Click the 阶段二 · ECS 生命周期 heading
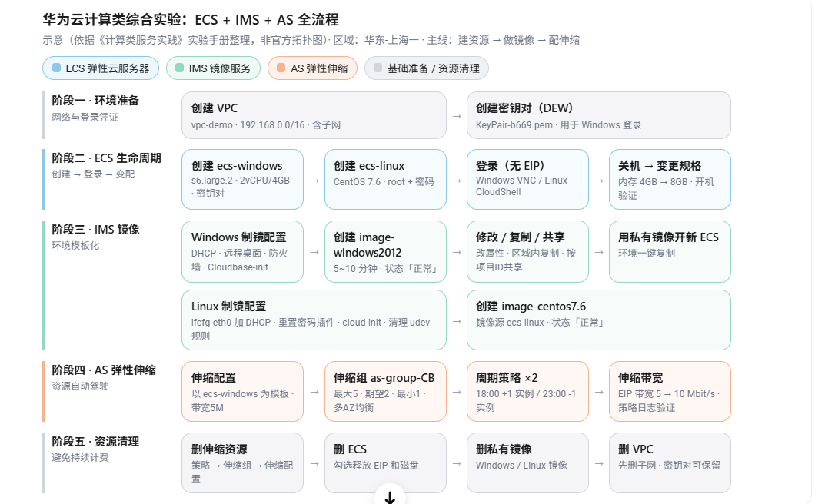 point(106,158)
